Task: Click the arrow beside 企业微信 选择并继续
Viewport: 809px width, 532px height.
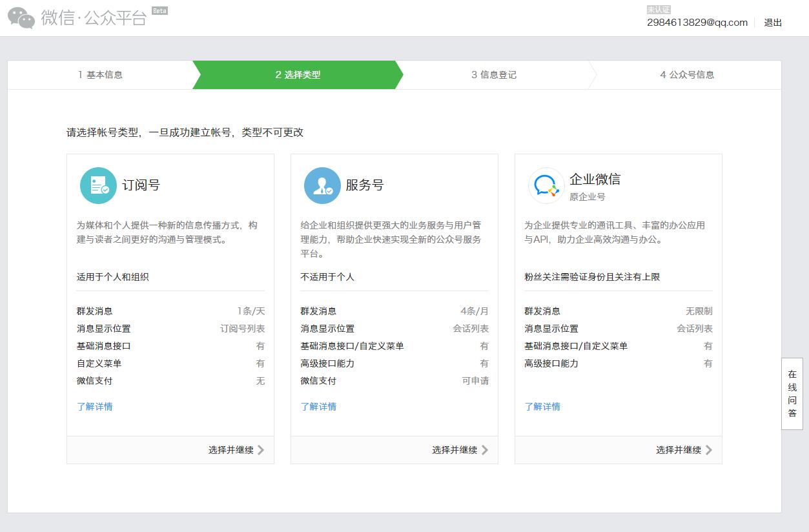Action: [709, 450]
